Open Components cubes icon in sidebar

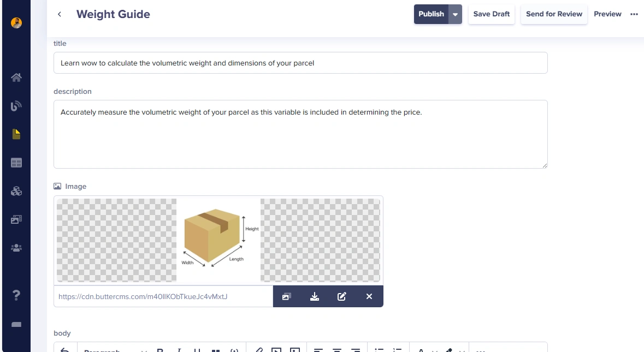[16, 191]
